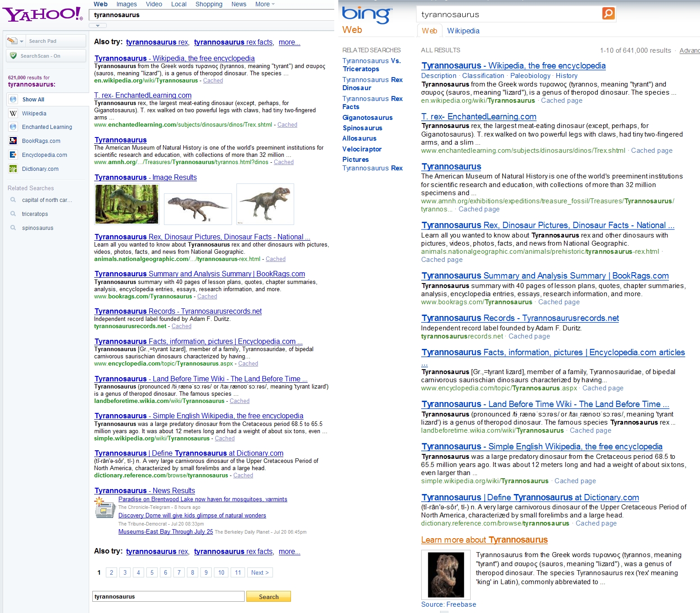Open Yahoo's Land Before Time Wiki result

[x=201, y=379]
